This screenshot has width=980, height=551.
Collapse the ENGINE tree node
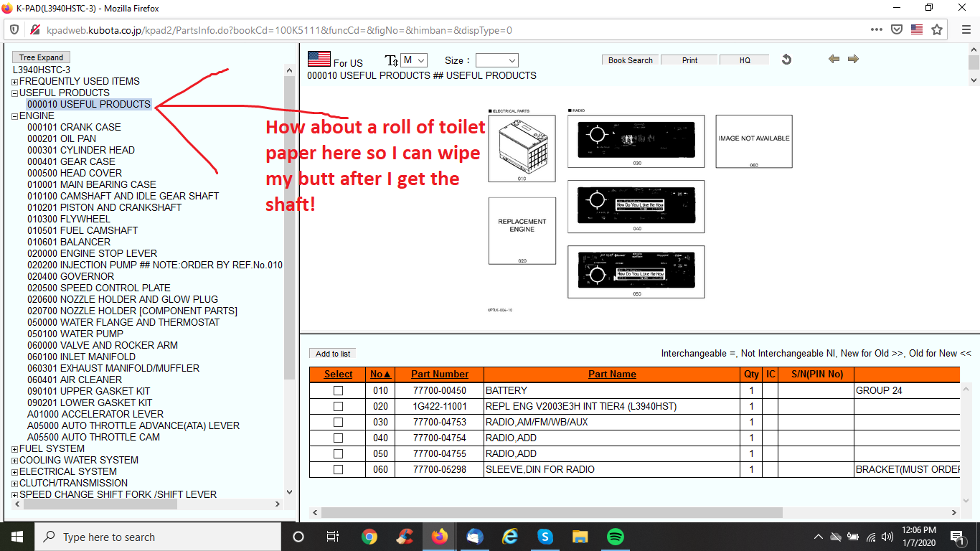coord(14,116)
